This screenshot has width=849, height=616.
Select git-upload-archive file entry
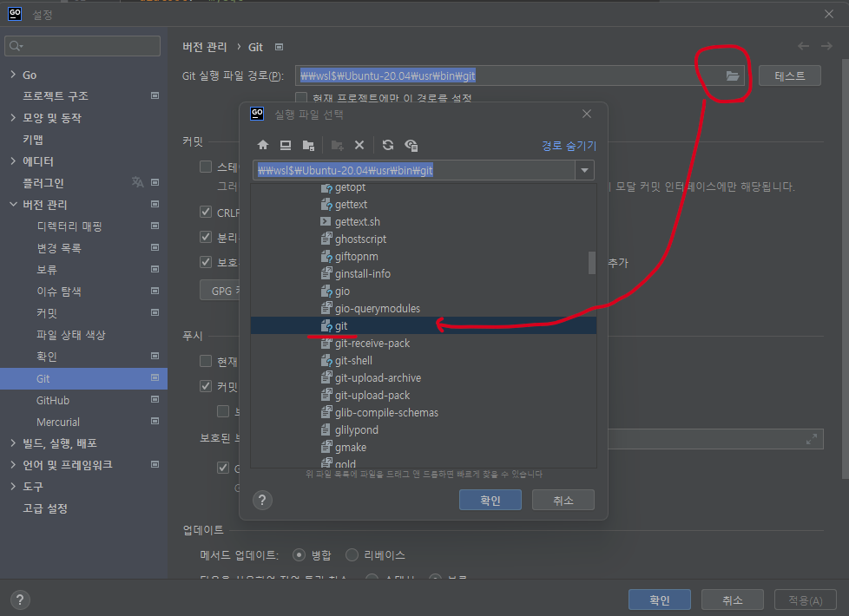tap(378, 377)
